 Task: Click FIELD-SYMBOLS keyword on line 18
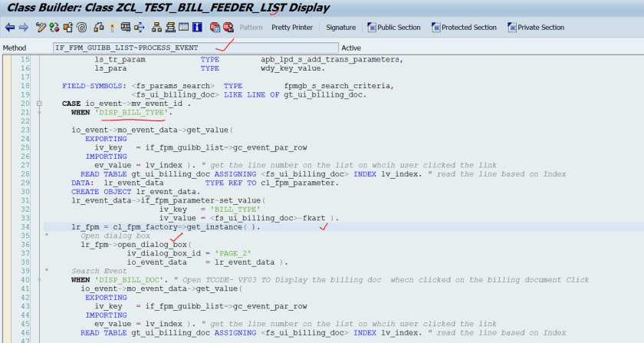pyautogui.click(x=94, y=86)
